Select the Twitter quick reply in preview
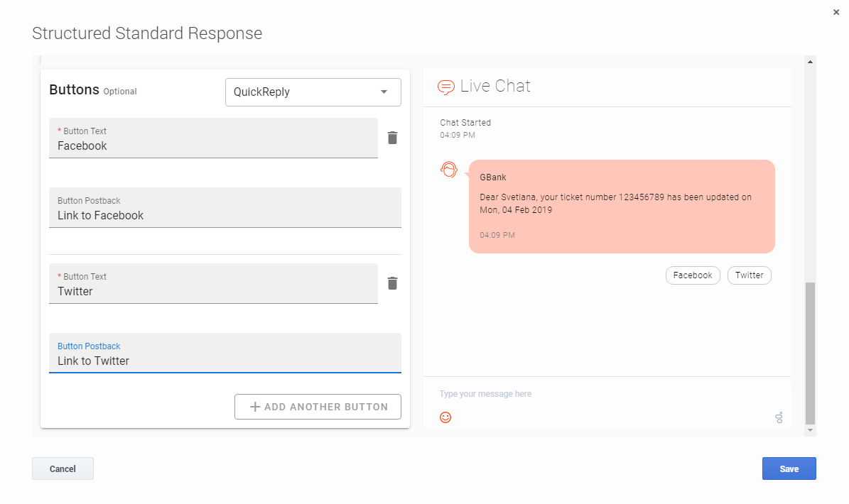Viewport: 849px width, 504px height. click(749, 275)
